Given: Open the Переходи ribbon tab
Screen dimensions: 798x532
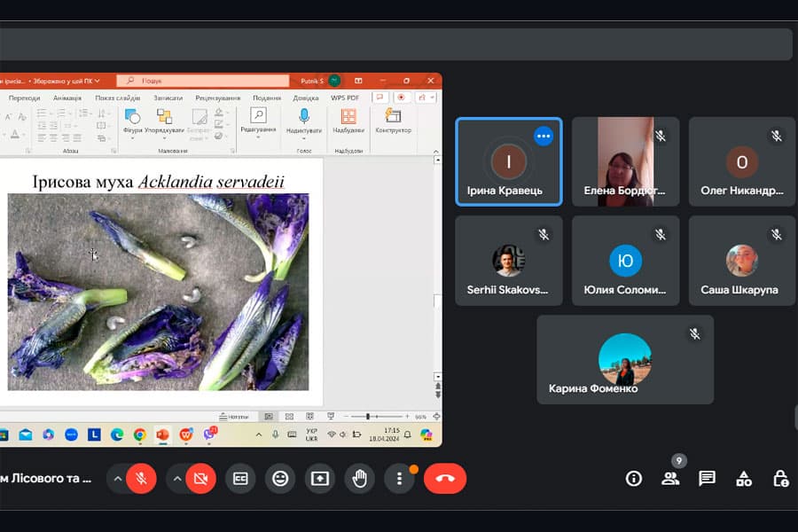Looking at the screenshot, I should pos(24,98).
